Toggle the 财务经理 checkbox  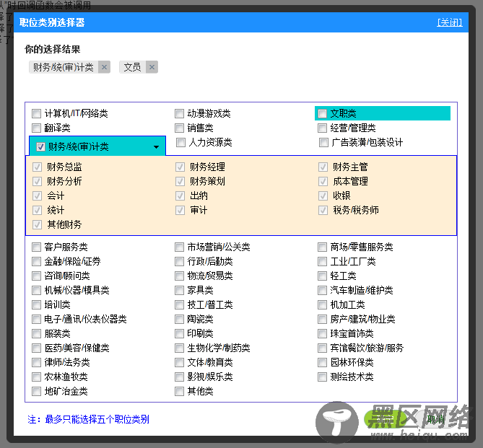[x=180, y=167]
